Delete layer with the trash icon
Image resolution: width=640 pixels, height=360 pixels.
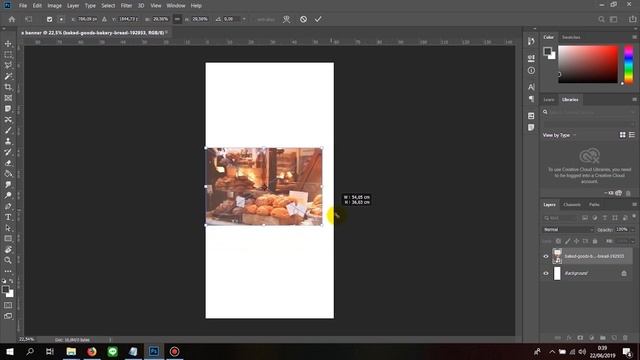pyautogui.click(x=625, y=338)
